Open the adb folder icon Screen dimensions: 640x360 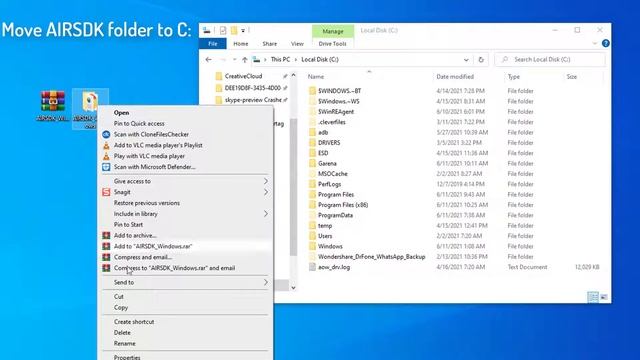312,132
